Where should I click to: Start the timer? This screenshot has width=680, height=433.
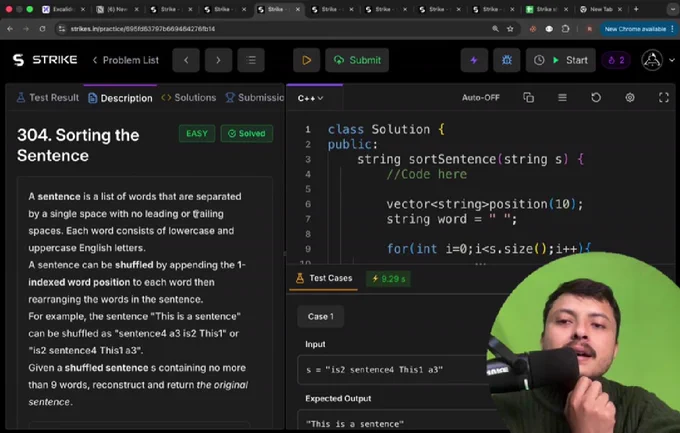[x=571, y=60]
